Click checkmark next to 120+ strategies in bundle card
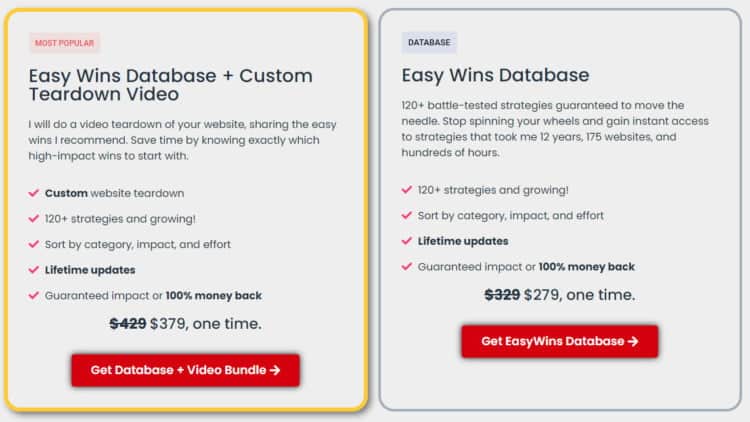Image resolution: width=750 pixels, height=422 pixels. [33, 219]
